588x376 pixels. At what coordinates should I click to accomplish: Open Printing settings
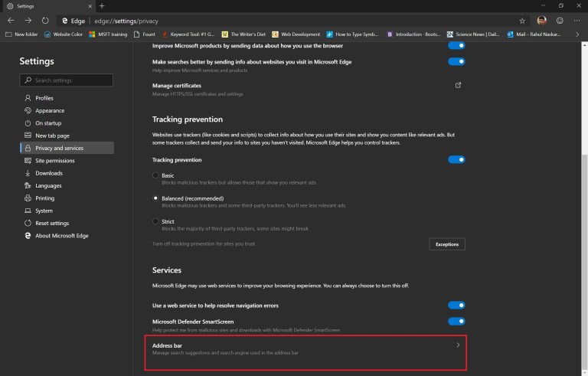tap(67, 198)
